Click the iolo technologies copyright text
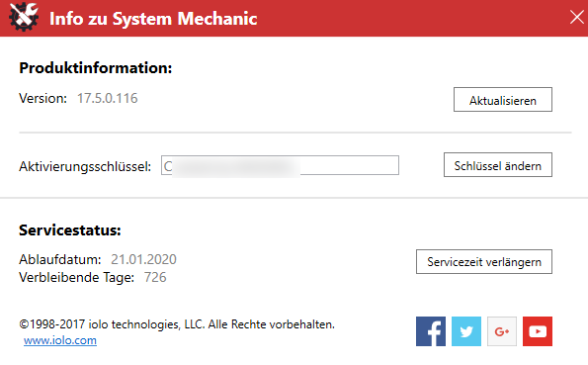The image size is (588, 365). click(x=177, y=324)
